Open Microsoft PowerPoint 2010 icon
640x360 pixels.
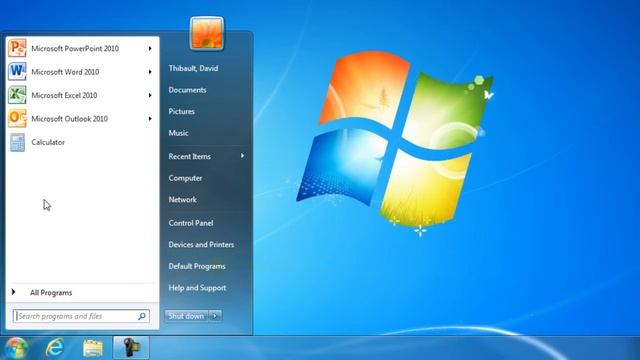pos(17,48)
